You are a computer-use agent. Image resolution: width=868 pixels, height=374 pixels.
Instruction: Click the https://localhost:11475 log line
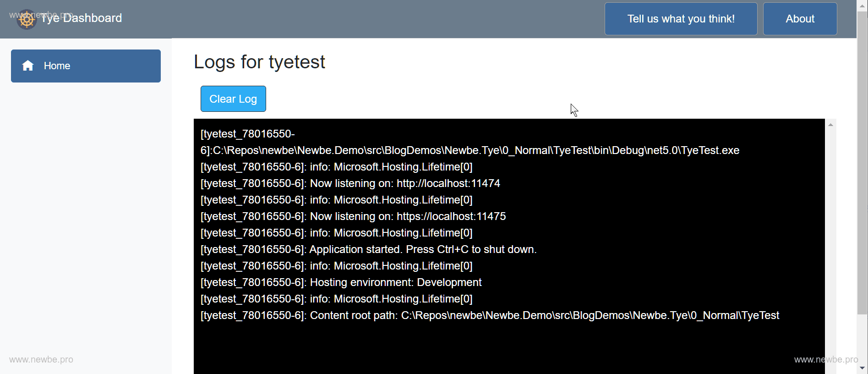(353, 216)
